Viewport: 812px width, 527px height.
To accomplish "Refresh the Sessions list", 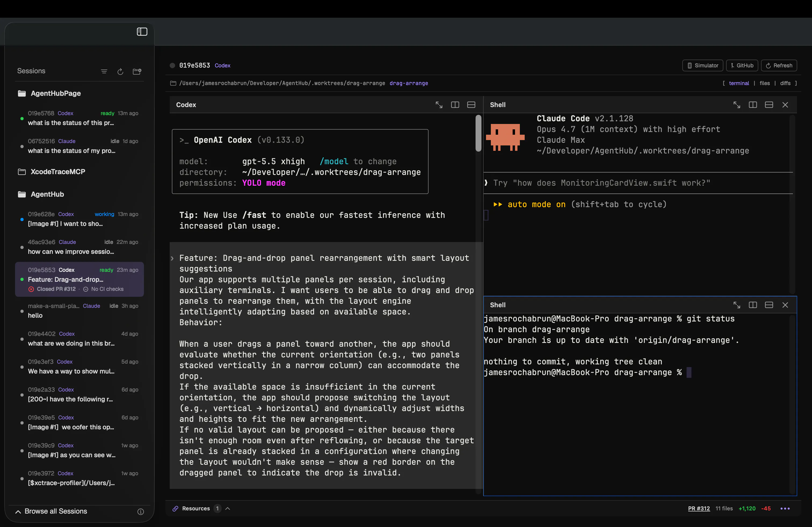I will tap(121, 71).
